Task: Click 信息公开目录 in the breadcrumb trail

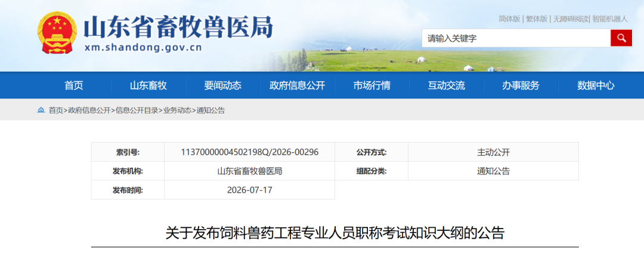Action: tap(137, 110)
